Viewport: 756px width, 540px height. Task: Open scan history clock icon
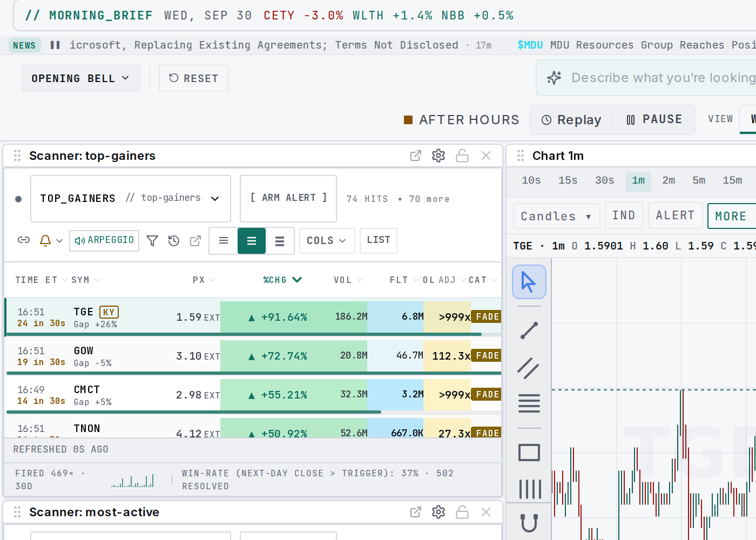(173, 240)
